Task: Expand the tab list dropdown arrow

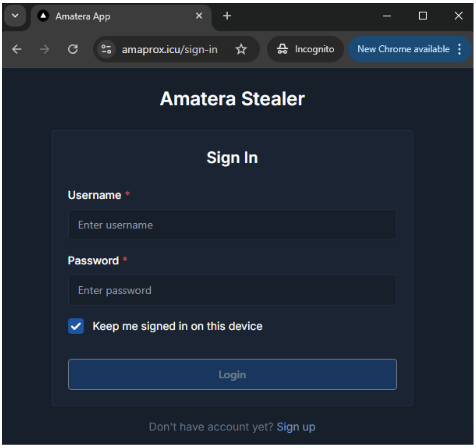Action: pyautogui.click(x=15, y=17)
